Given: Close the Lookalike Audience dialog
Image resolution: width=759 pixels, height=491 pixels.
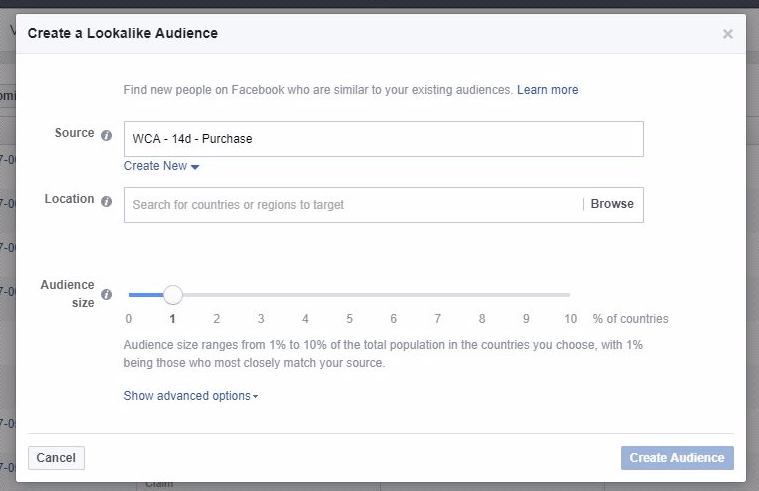Looking at the screenshot, I should point(728,34).
